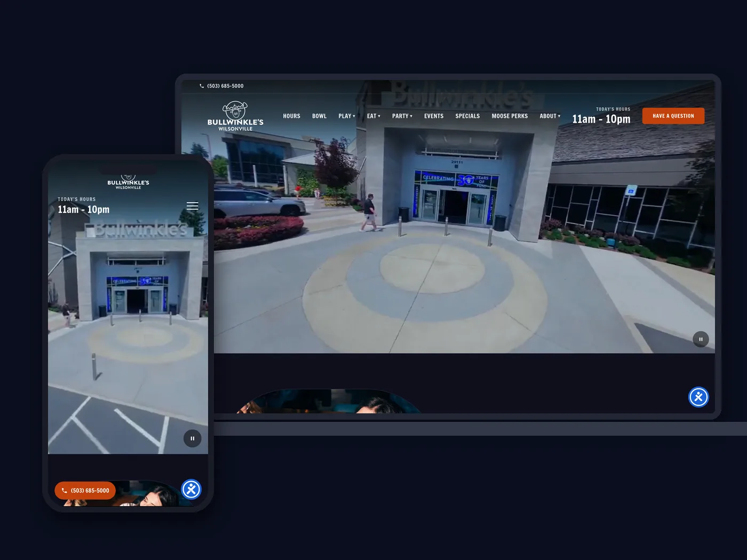Open the MOOSE PERKS page
This screenshot has height=560, width=747.
(x=510, y=116)
